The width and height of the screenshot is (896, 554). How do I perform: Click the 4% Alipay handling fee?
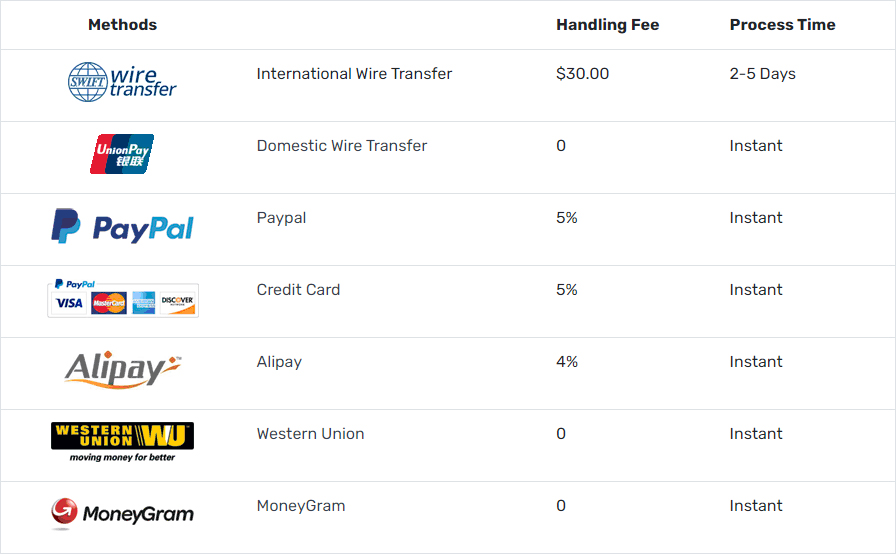tap(567, 362)
